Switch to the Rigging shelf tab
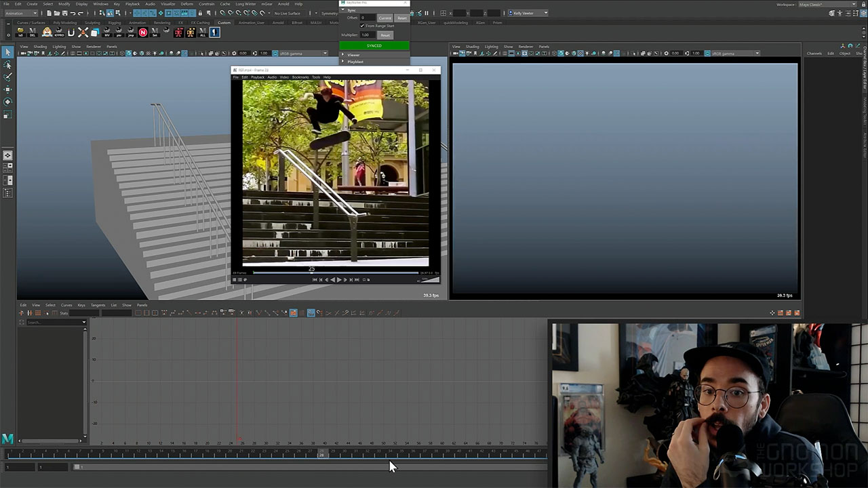 click(114, 22)
